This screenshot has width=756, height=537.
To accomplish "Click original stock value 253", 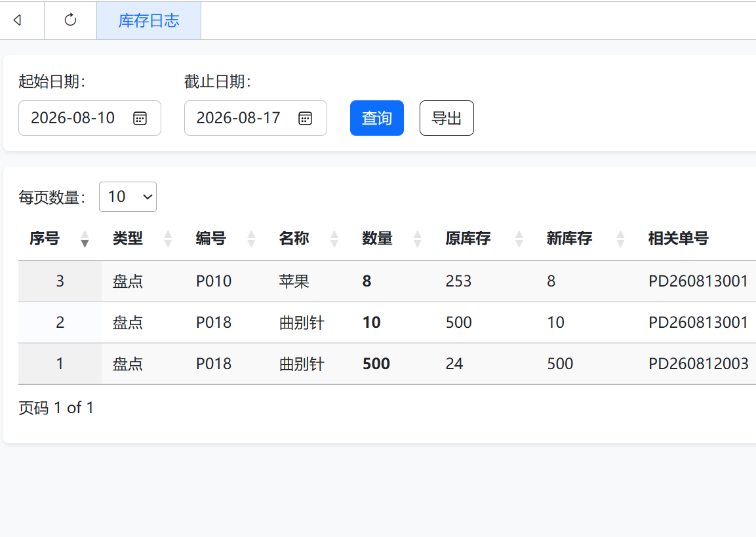I will (458, 281).
